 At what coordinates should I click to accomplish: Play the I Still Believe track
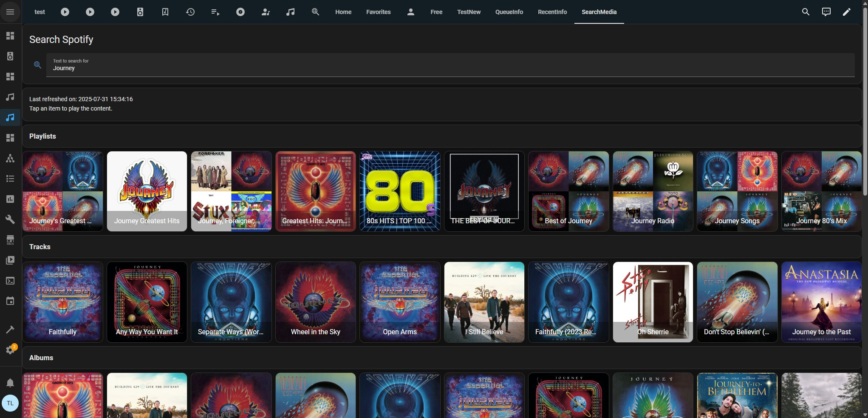pyautogui.click(x=484, y=302)
